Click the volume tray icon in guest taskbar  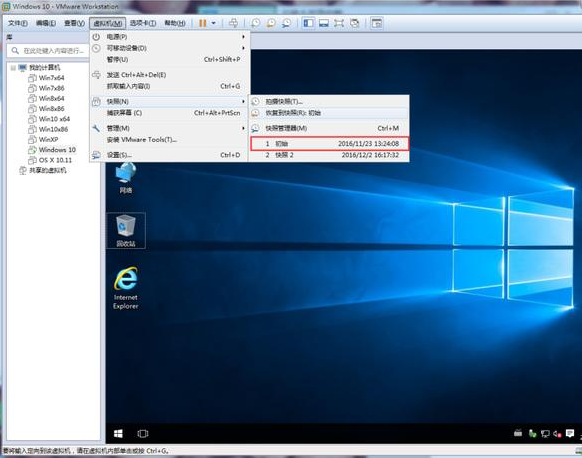click(557, 433)
